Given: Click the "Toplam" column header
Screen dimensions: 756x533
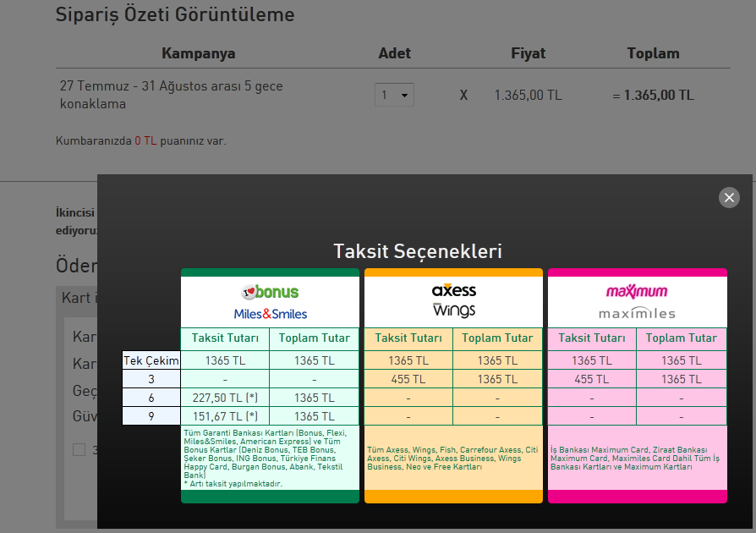Looking at the screenshot, I should pos(653,53).
